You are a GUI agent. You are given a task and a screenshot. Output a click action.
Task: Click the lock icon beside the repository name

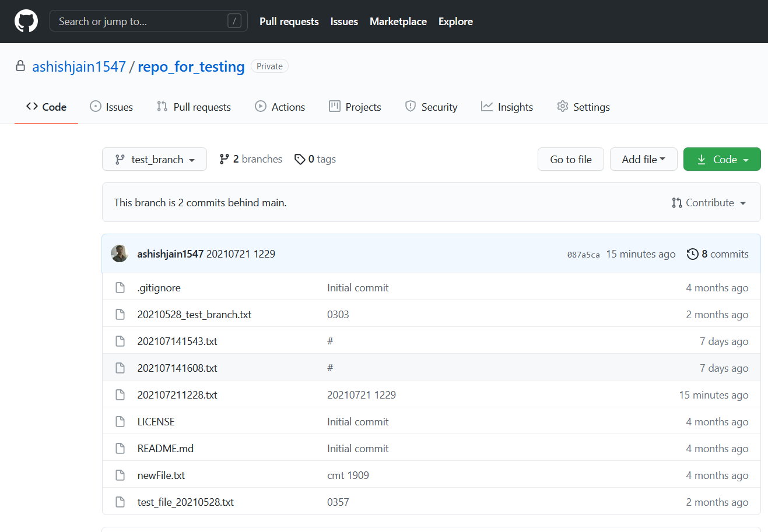[20, 66]
